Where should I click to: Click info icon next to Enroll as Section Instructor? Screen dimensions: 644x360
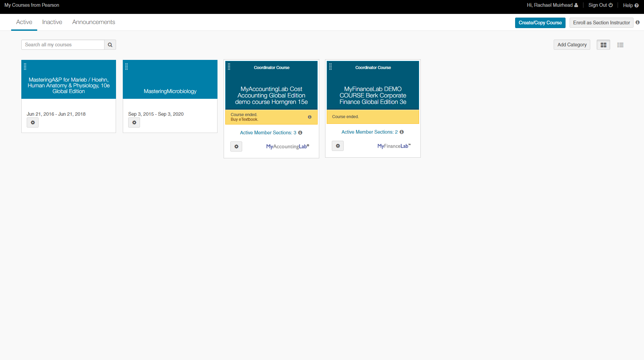click(x=638, y=22)
